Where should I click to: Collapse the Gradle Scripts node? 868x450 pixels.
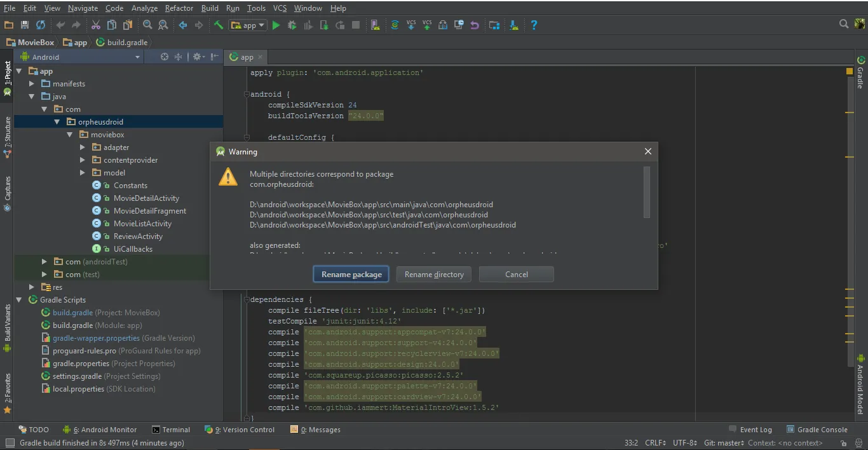click(19, 299)
